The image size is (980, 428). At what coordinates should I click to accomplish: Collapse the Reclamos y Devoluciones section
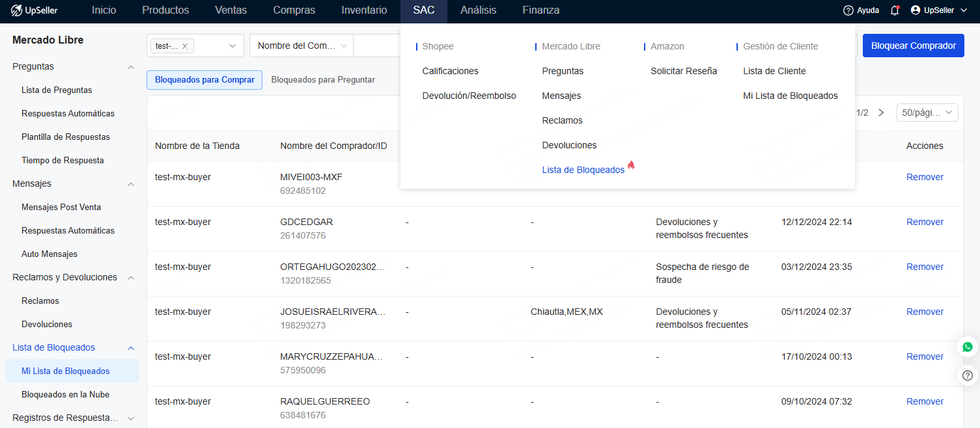tap(131, 278)
